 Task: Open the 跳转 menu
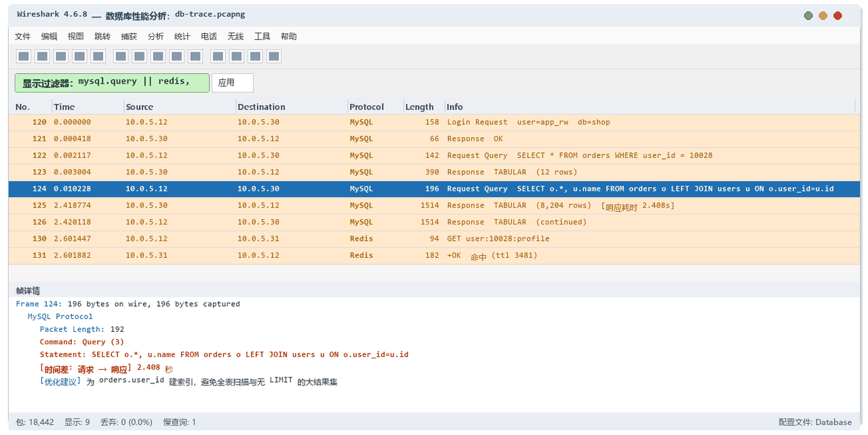pos(102,37)
